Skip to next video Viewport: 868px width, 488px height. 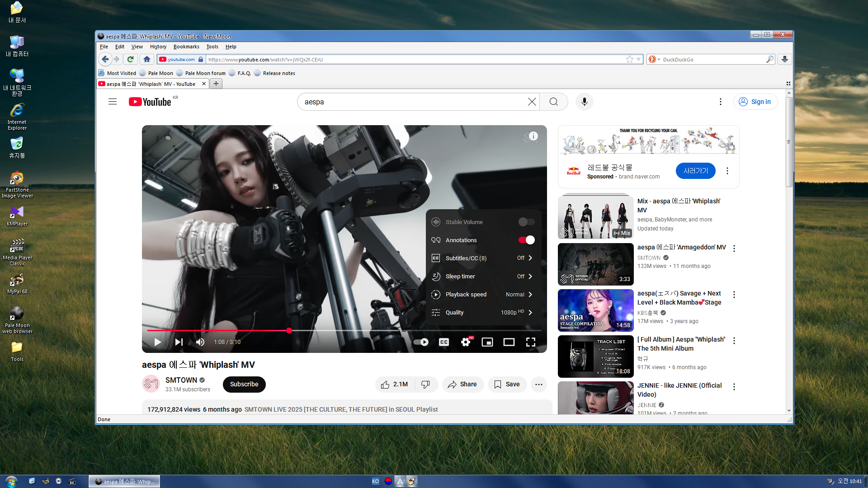(x=179, y=342)
